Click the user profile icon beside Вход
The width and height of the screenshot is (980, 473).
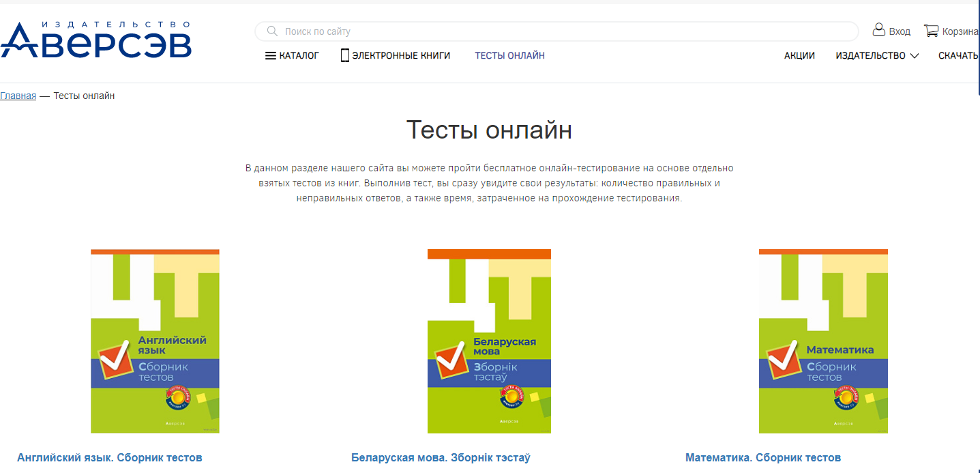pos(879,30)
